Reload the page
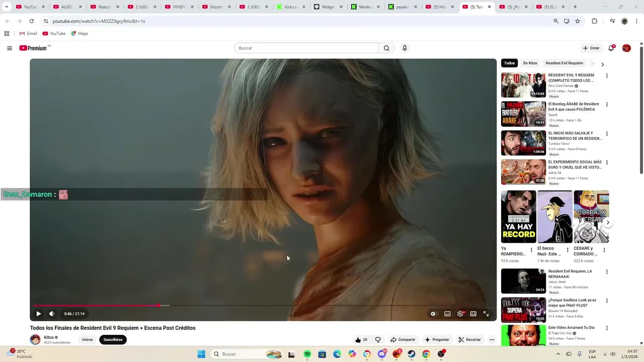The width and height of the screenshot is (644, 362). pos(31,21)
